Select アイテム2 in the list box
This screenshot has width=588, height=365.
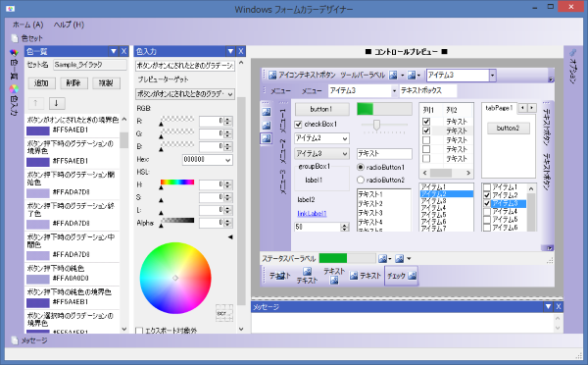(446, 194)
